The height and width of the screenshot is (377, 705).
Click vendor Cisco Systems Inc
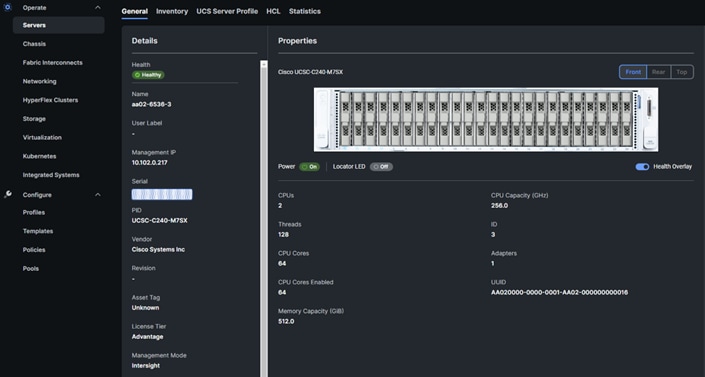tap(158, 250)
